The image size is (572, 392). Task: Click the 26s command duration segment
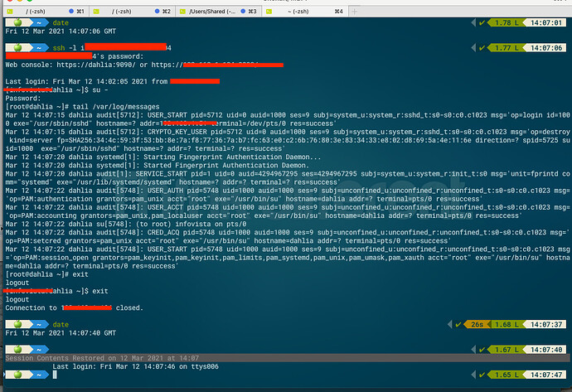(477, 323)
